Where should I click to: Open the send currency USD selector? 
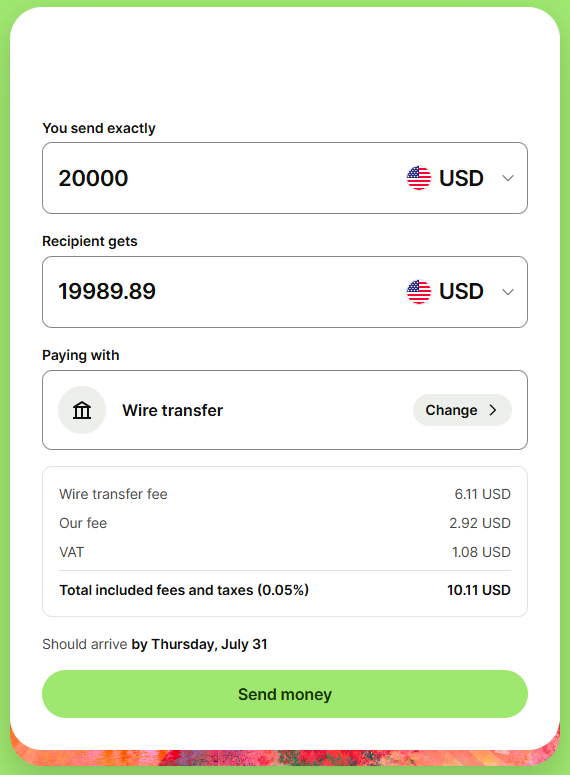click(460, 178)
